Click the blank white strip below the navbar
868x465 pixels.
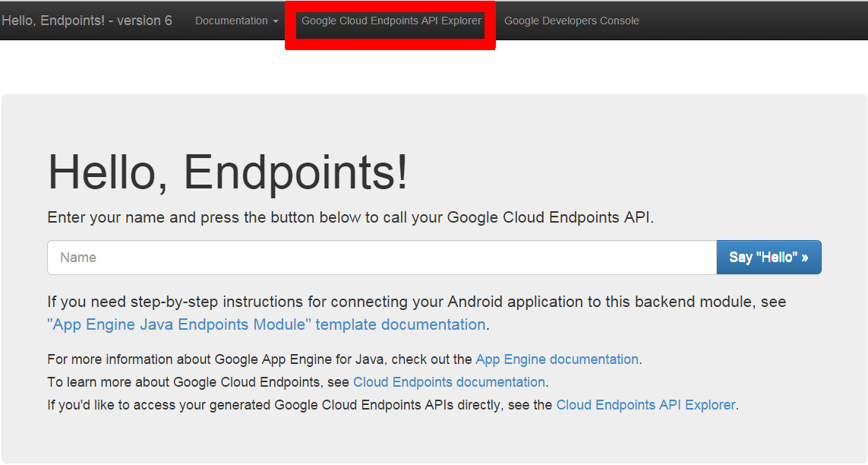434,68
